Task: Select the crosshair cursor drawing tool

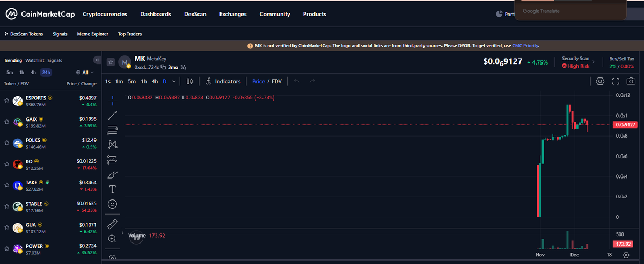Action: (113, 100)
